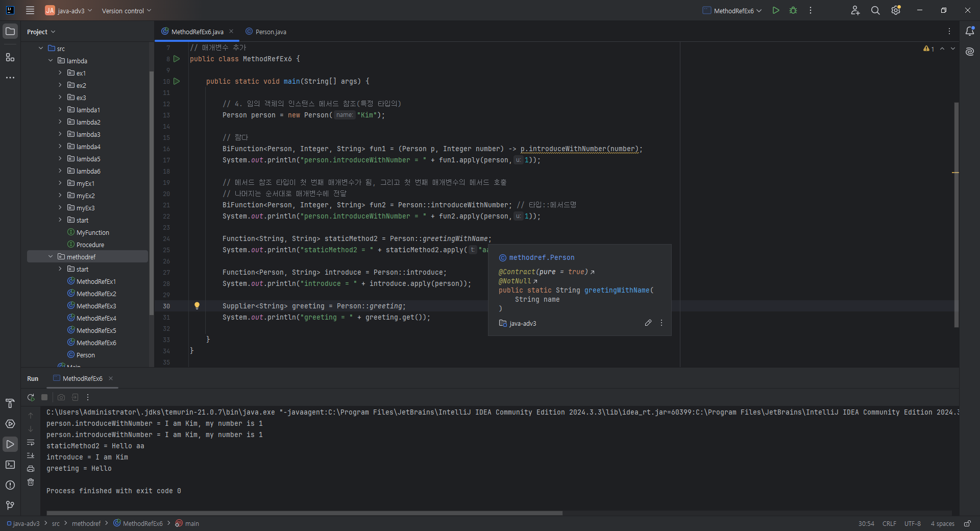This screenshot has height=531, width=980.
Task: Follow NotNull annotation link in popup
Action: [535, 281]
